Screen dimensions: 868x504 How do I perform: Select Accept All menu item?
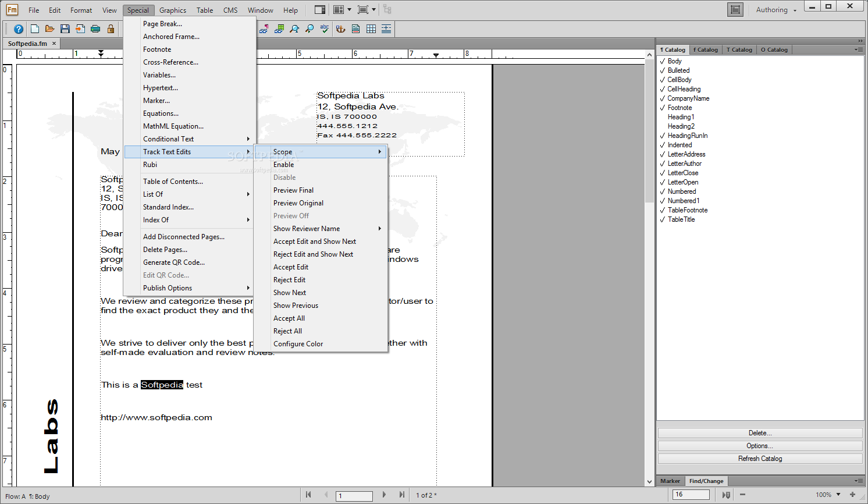[x=321, y=318]
